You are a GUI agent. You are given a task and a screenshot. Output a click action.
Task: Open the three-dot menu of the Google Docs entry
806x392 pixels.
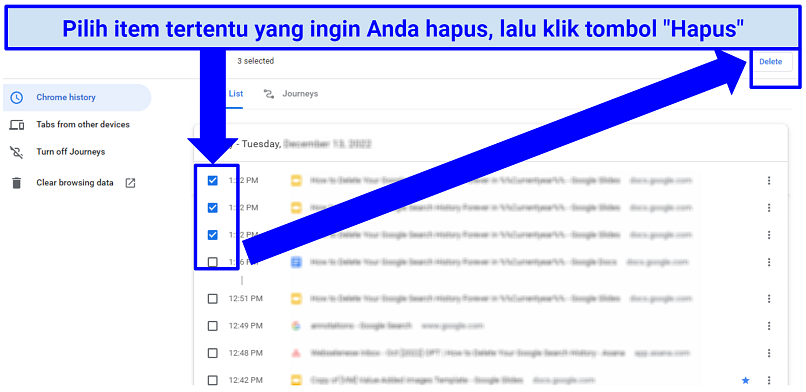click(x=769, y=262)
